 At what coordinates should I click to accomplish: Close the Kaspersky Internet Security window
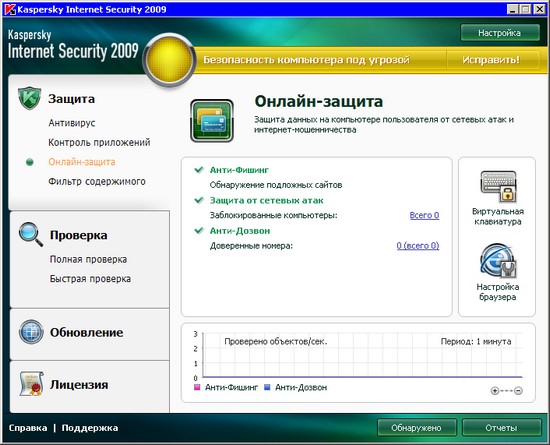point(539,9)
